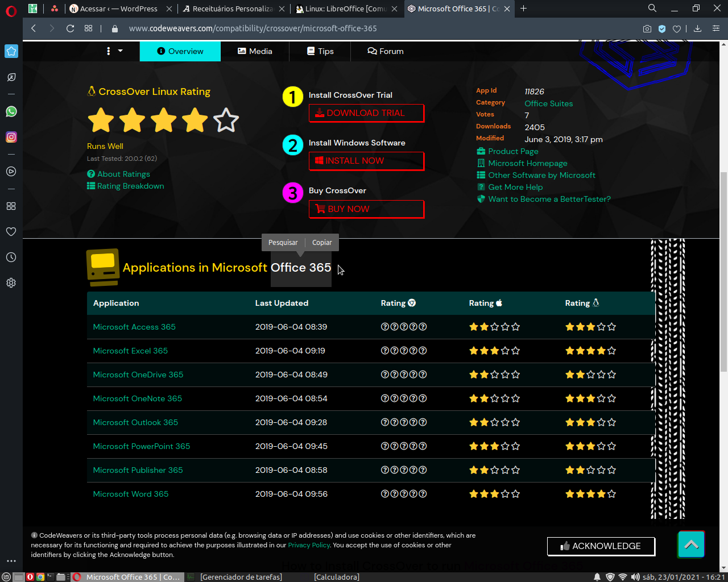Open the Microsoft Homepage link
The width and height of the screenshot is (728, 582).
(522, 163)
